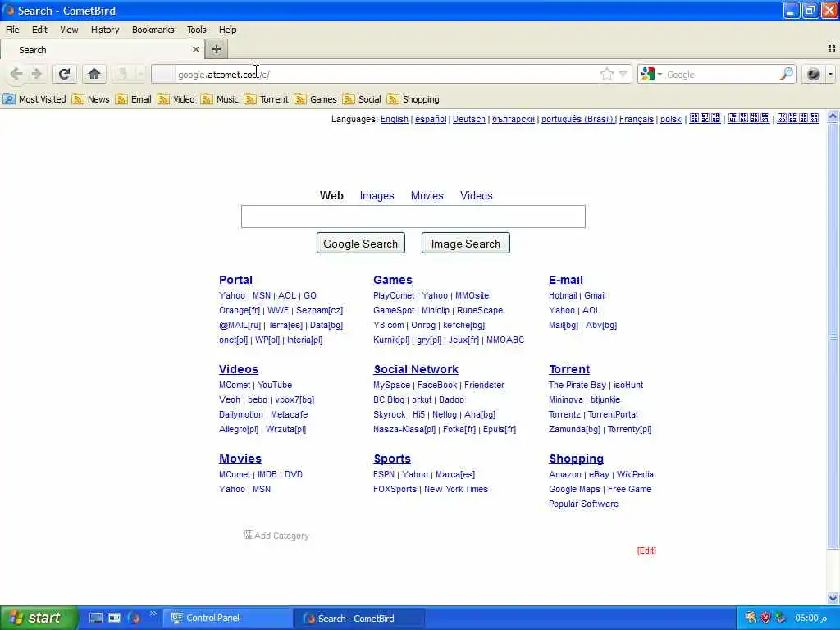
Task: Open the View menu
Action: [69, 30]
